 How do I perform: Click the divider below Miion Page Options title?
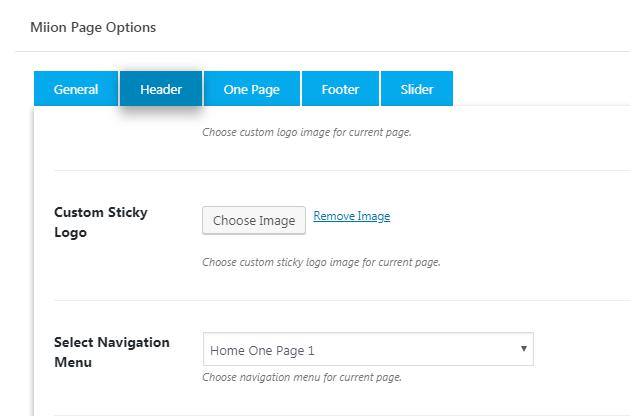pos(322,51)
